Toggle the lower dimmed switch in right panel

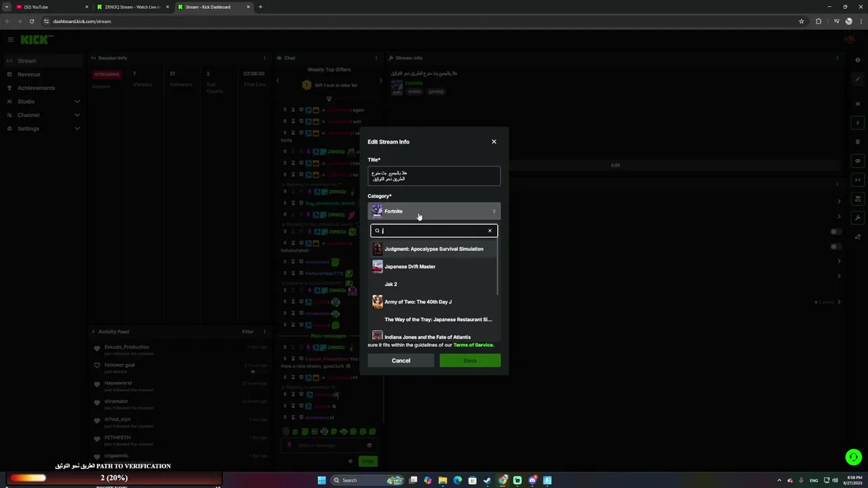click(836, 247)
